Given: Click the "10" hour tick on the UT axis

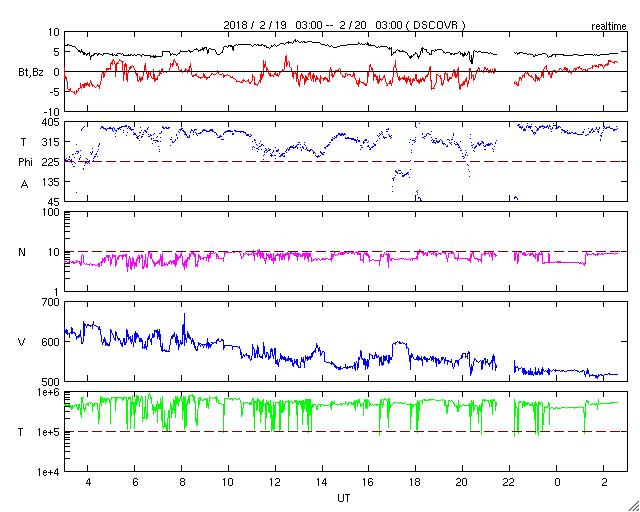Looking at the screenshot, I should pyautogui.click(x=228, y=482).
